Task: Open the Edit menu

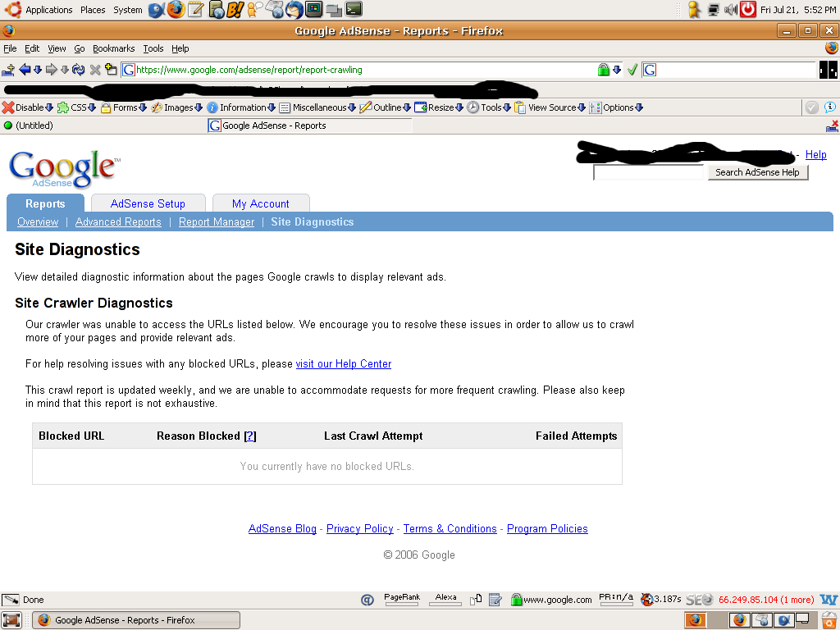Action: click(x=32, y=48)
